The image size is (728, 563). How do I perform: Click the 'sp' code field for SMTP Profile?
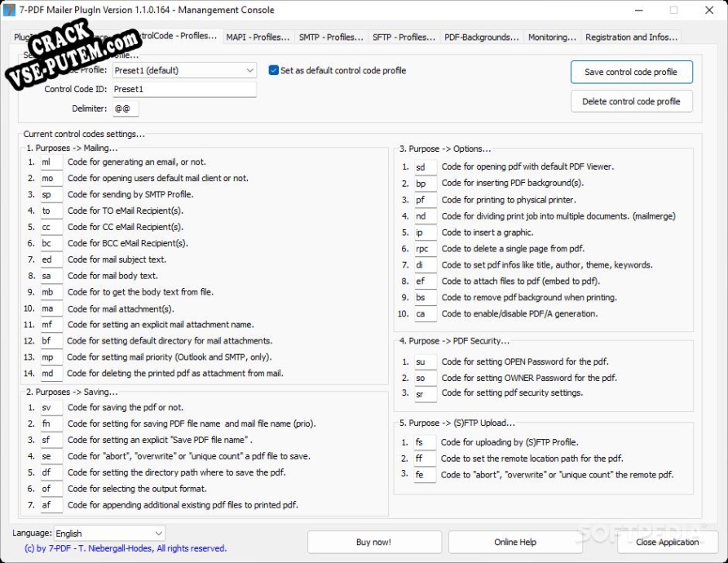point(51,195)
